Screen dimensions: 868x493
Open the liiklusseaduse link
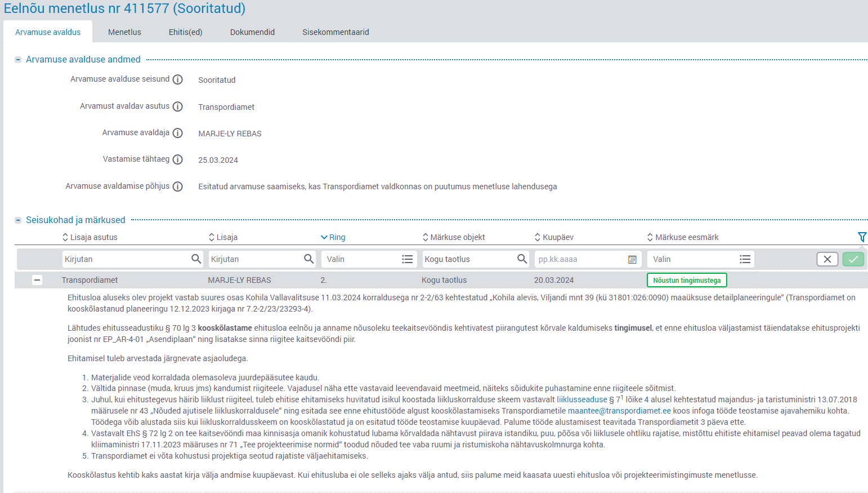coord(581,399)
